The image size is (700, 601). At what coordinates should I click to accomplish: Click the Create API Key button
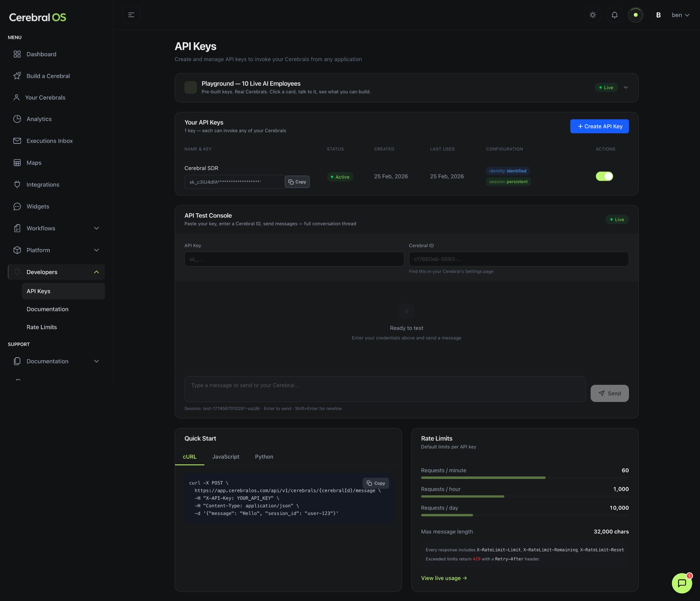[x=599, y=126]
